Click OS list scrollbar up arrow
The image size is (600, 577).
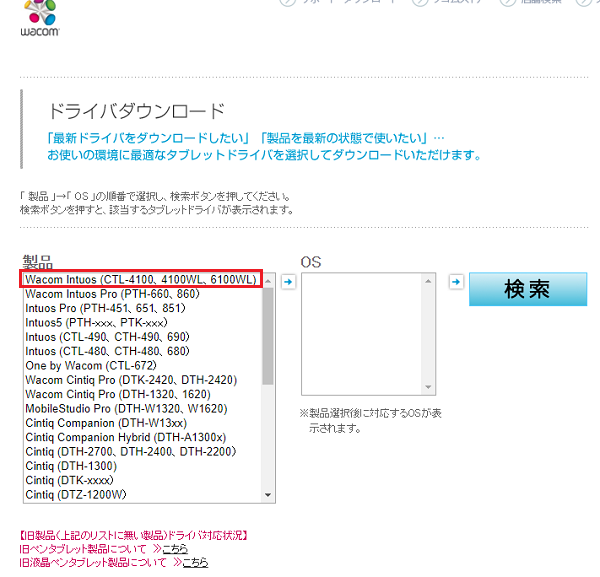coord(428,281)
